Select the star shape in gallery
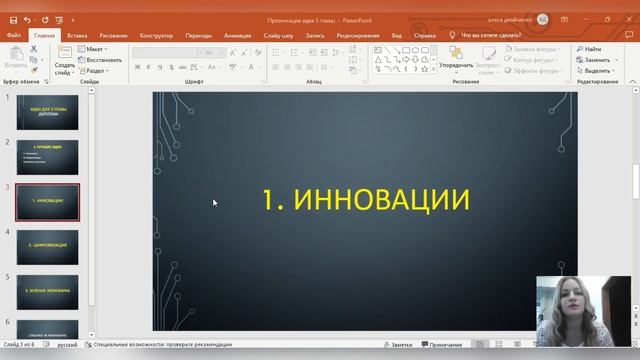640x360 pixels. coord(424,69)
